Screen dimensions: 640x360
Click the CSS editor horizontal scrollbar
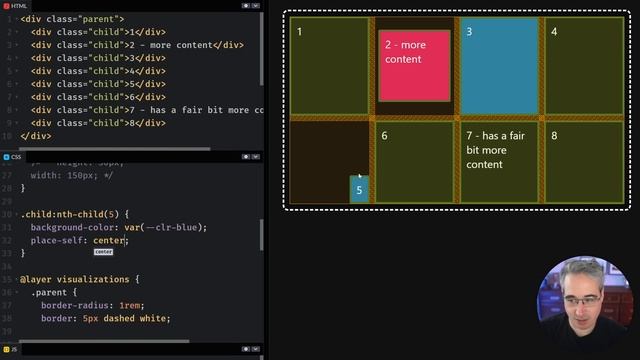104,341
